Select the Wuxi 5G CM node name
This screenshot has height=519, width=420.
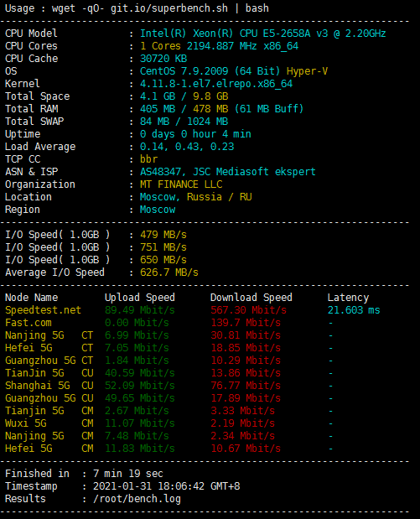click(x=49, y=423)
